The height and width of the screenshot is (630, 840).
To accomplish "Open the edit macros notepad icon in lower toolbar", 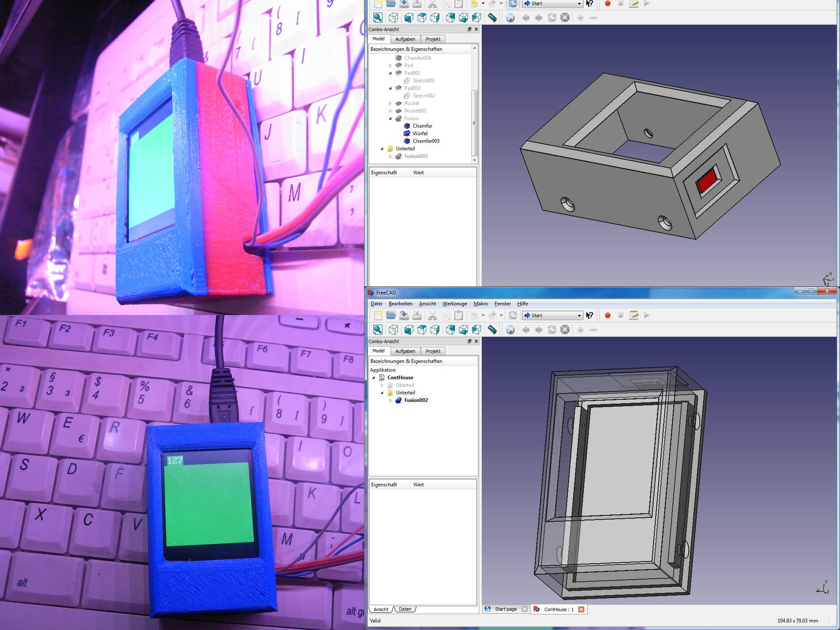I will pos(634,315).
